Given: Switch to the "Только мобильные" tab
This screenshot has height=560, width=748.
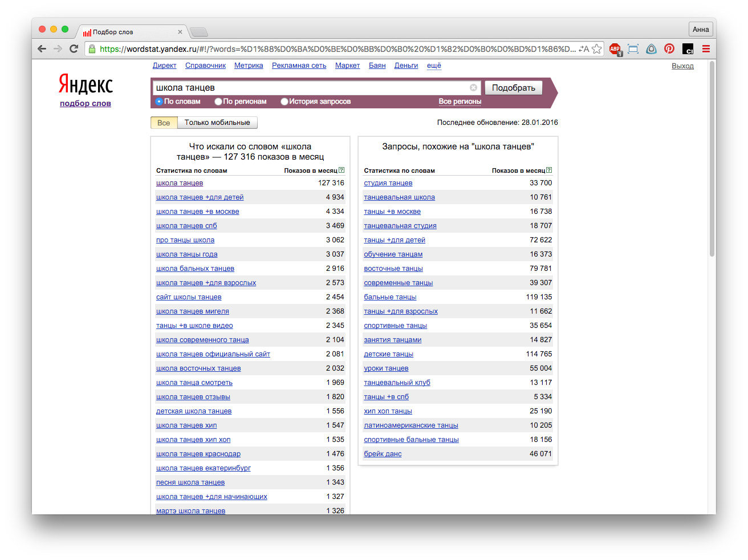Looking at the screenshot, I should pyautogui.click(x=217, y=123).
